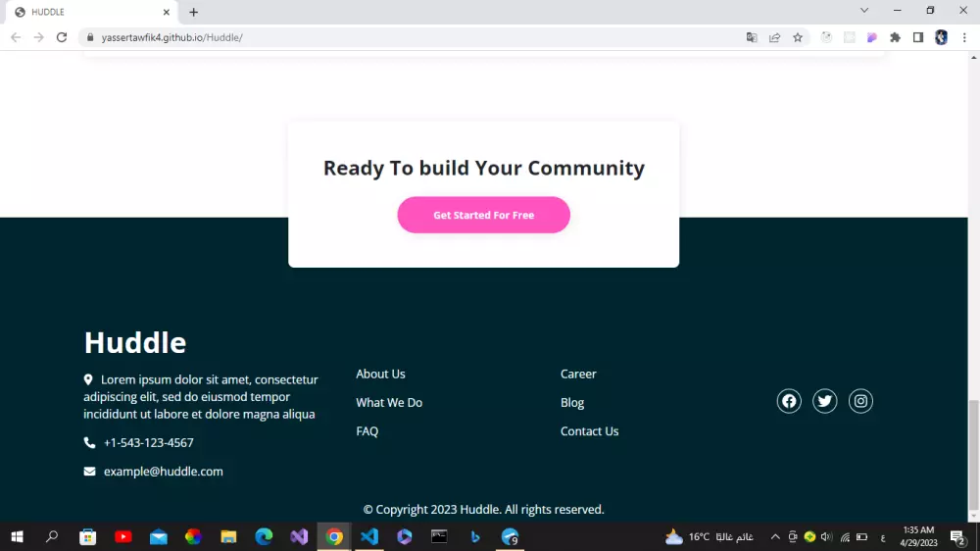
Task: View site info via the lock icon
Action: tap(90, 37)
